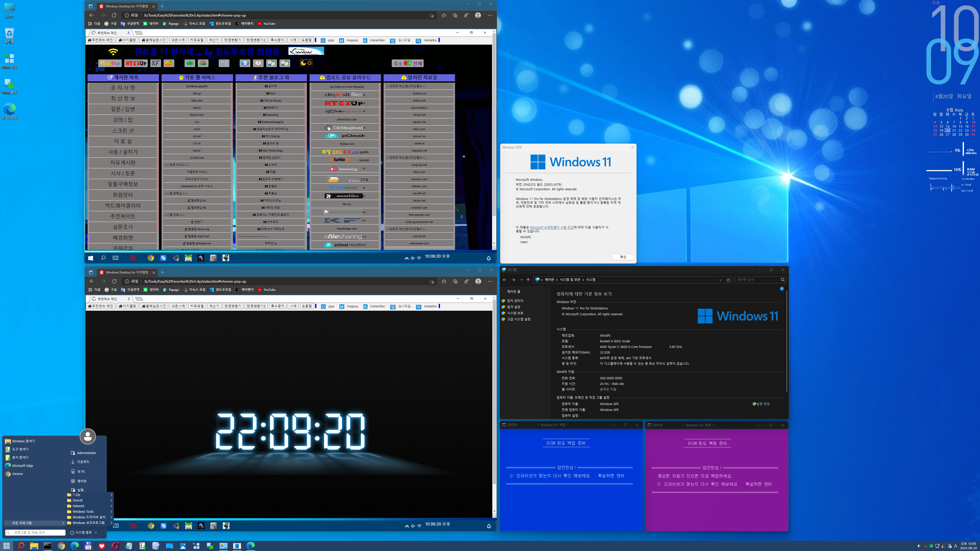Click the 게시판 목록 column header

click(x=123, y=77)
